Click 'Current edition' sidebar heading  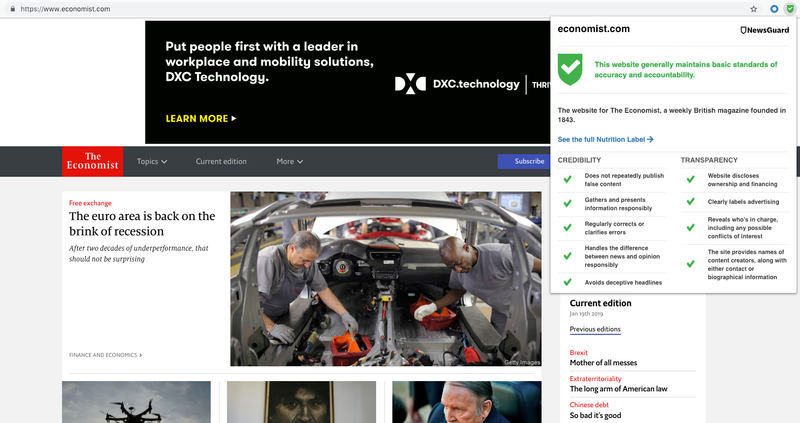tap(601, 303)
